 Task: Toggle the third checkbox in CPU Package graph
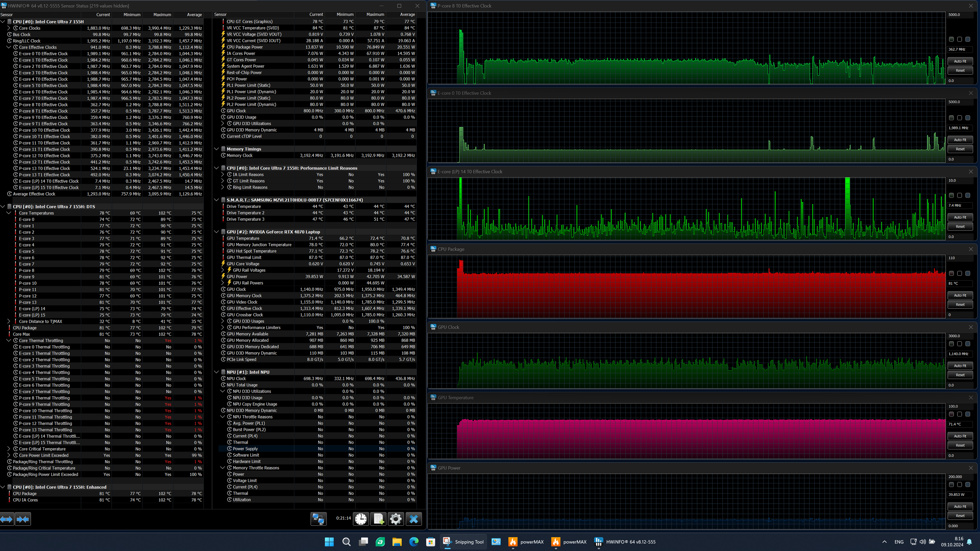point(968,274)
